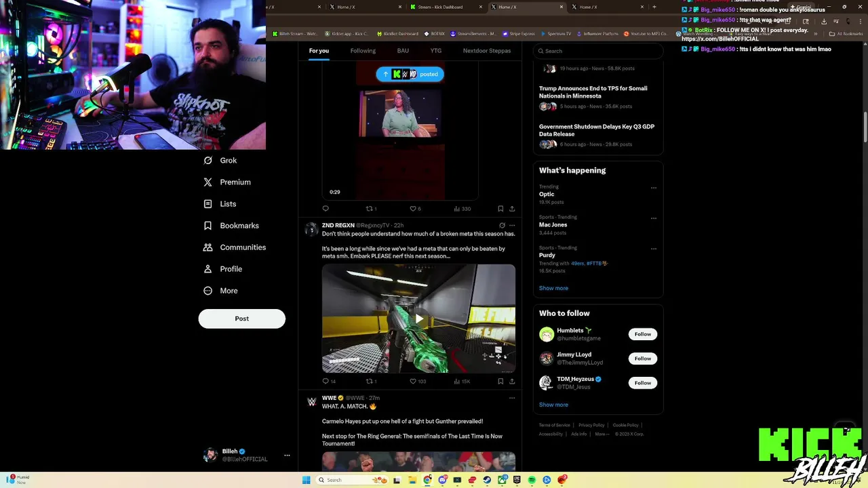Open Grok from the X sidebar
This screenshot has width=868, height=488.
point(220,161)
